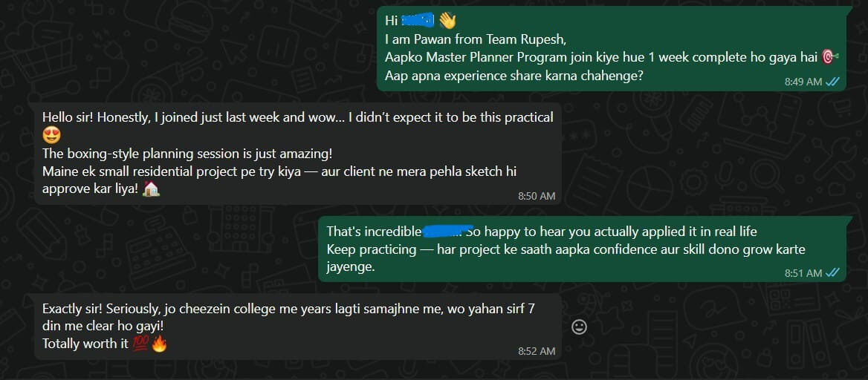Click the 8:49 AM timestamp
868x380 pixels.
click(x=803, y=82)
